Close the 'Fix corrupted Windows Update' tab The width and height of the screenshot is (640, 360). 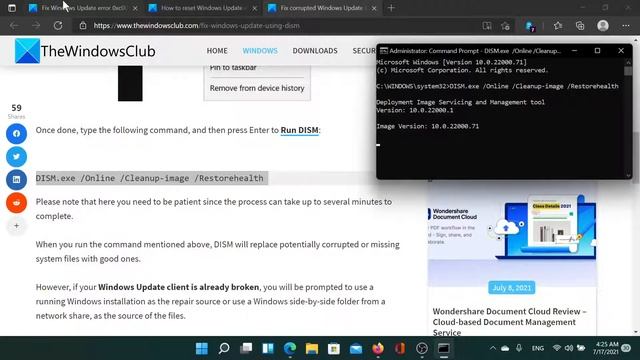click(x=373, y=8)
